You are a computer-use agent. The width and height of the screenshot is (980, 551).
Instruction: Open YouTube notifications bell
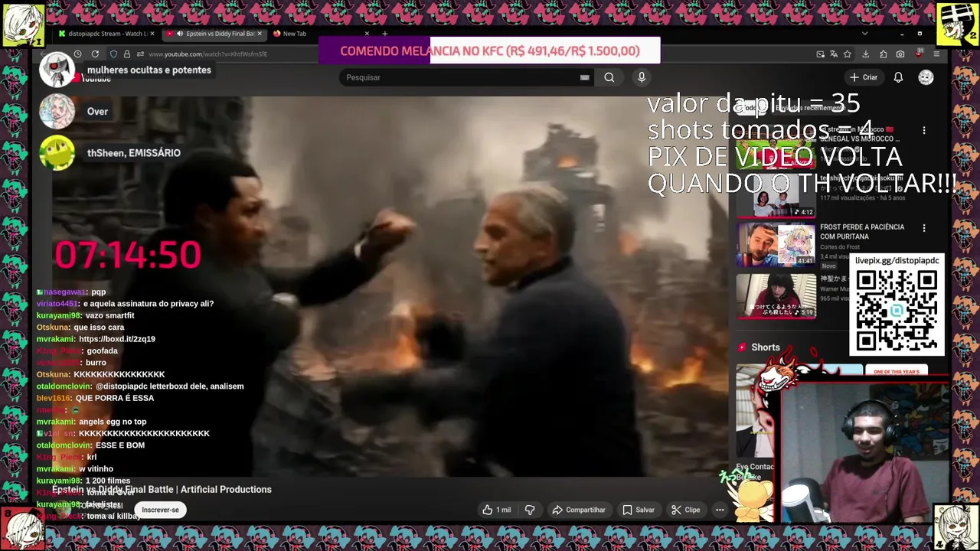coord(899,77)
